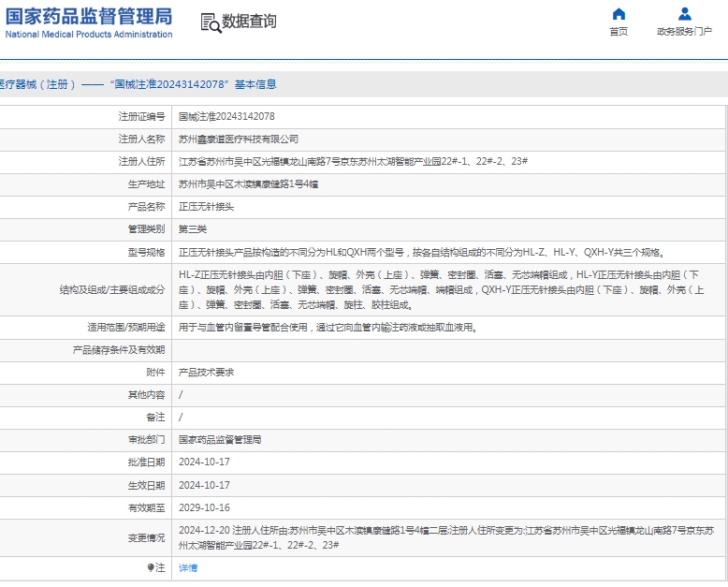The height and width of the screenshot is (587, 728).
Task: Click the registrant address value ending 22#-1、22#-2、23#
Action: [353, 161]
